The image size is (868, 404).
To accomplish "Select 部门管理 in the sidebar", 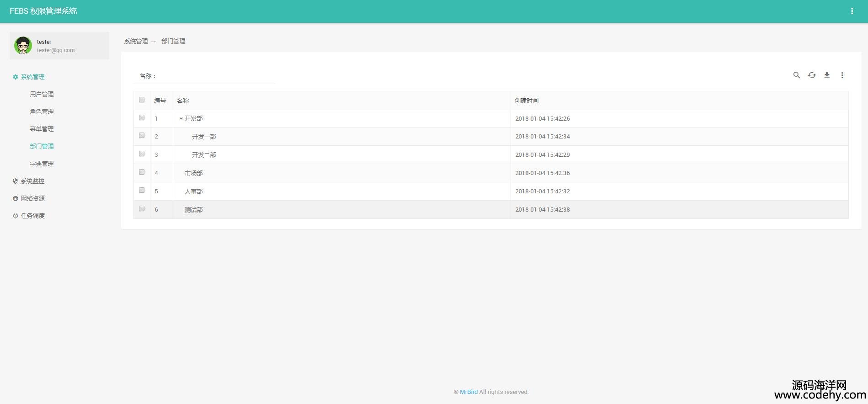I will pos(42,146).
